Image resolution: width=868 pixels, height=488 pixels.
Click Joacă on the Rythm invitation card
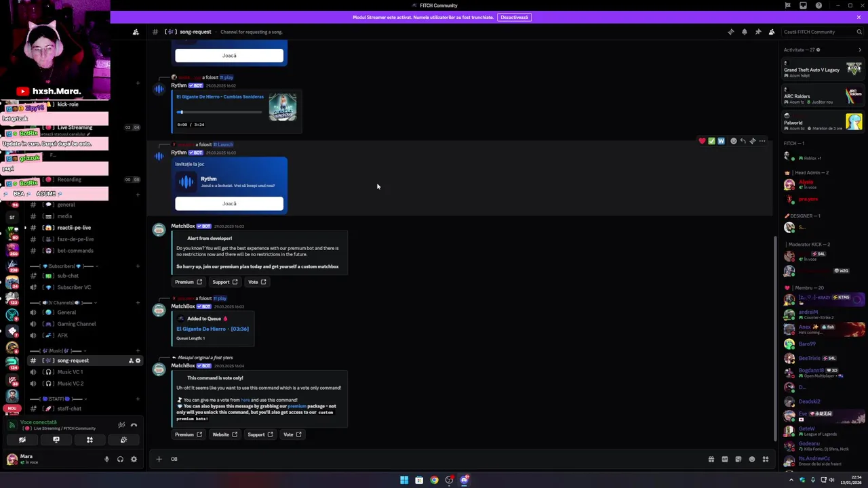pos(229,203)
